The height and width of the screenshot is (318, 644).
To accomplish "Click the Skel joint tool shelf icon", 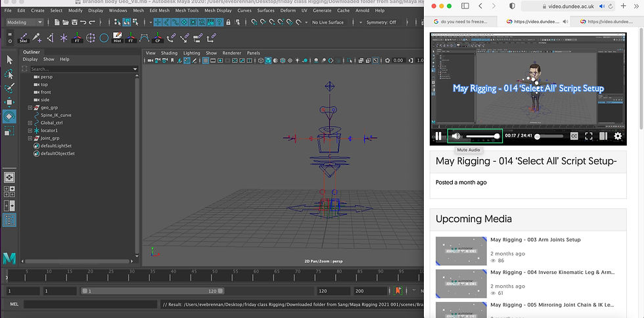I will pos(24,38).
